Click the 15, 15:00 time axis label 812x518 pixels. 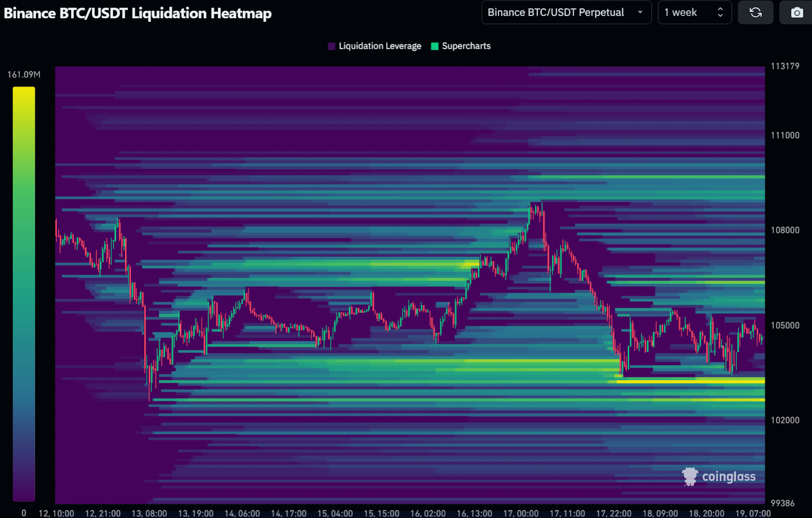(x=382, y=513)
